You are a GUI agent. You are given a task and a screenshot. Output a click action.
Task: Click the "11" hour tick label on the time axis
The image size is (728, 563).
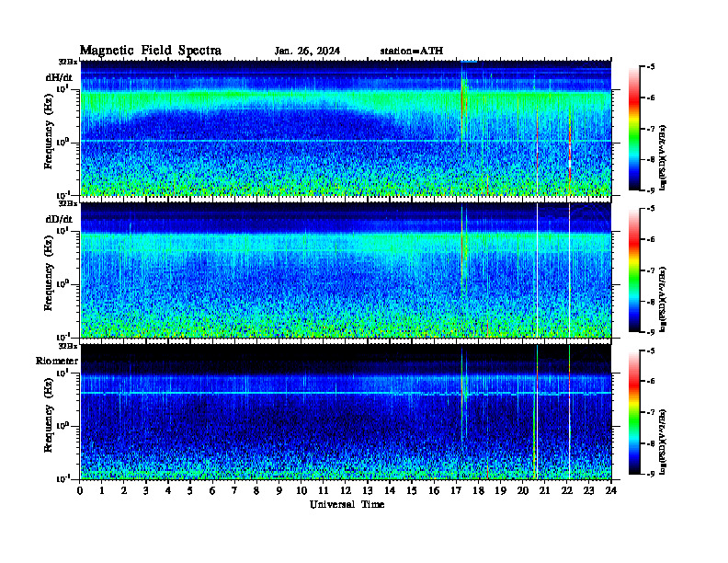pos(324,491)
